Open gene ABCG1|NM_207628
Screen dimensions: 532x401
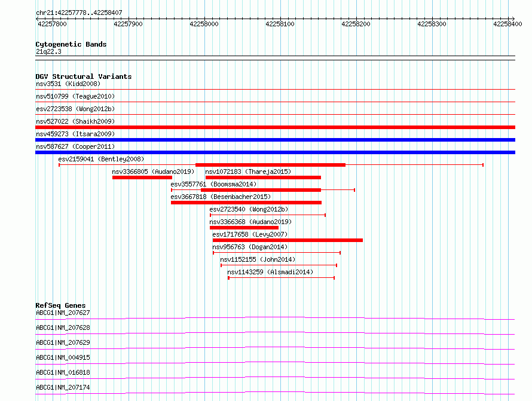(63, 327)
